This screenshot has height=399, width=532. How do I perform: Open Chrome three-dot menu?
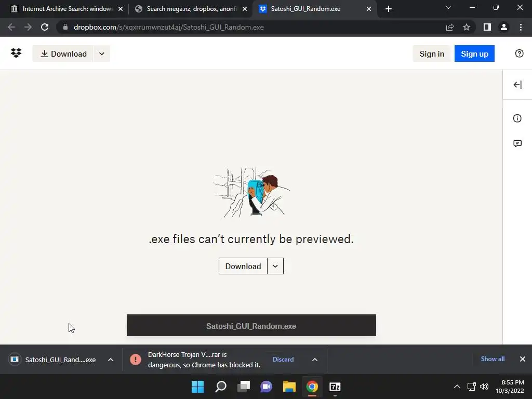point(521,27)
